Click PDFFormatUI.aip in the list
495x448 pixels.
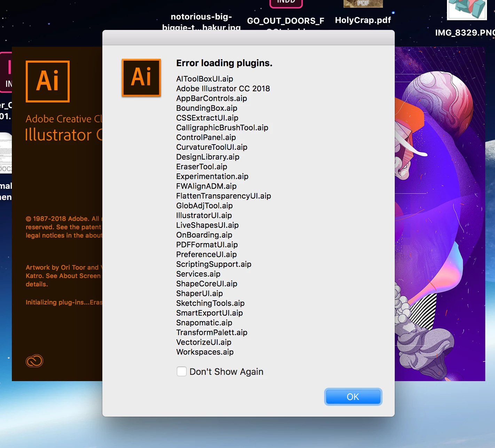pyautogui.click(x=207, y=245)
